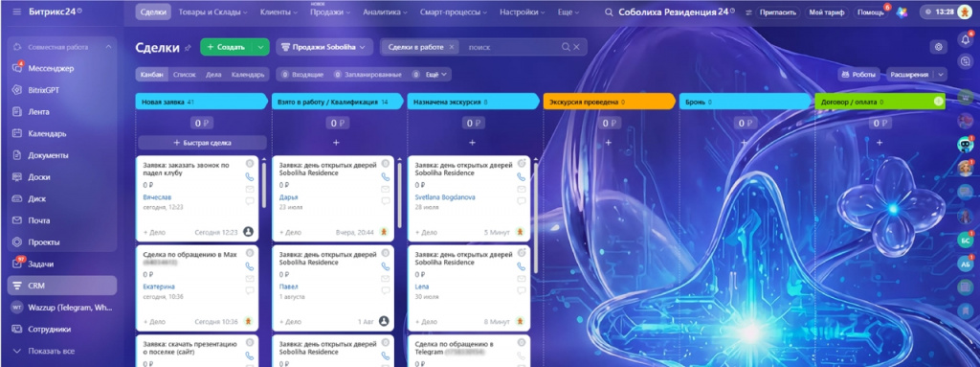
Task: Click the green Создать button
Action: [x=226, y=47]
